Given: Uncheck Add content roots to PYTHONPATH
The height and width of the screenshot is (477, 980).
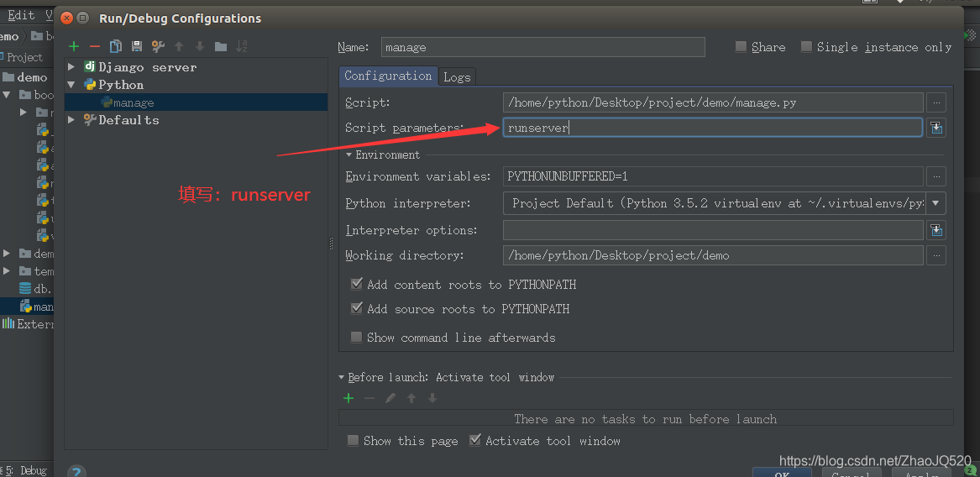Looking at the screenshot, I should pyautogui.click(x=357, y=285).
